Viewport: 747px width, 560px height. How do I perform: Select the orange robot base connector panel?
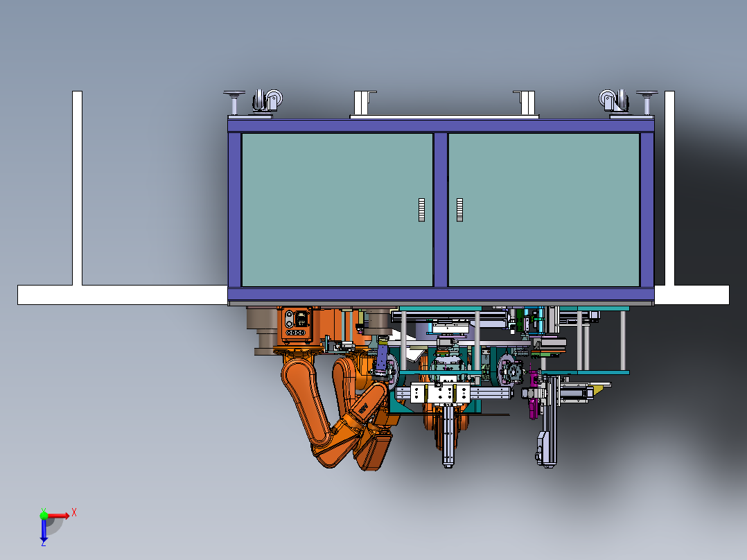click(x=297, y=324)
